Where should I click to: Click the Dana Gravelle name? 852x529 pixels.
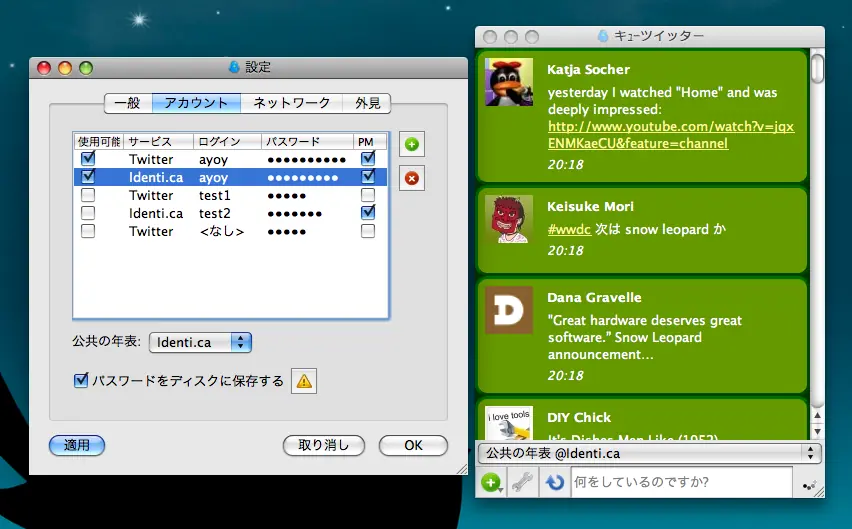(x=594, y=298)
